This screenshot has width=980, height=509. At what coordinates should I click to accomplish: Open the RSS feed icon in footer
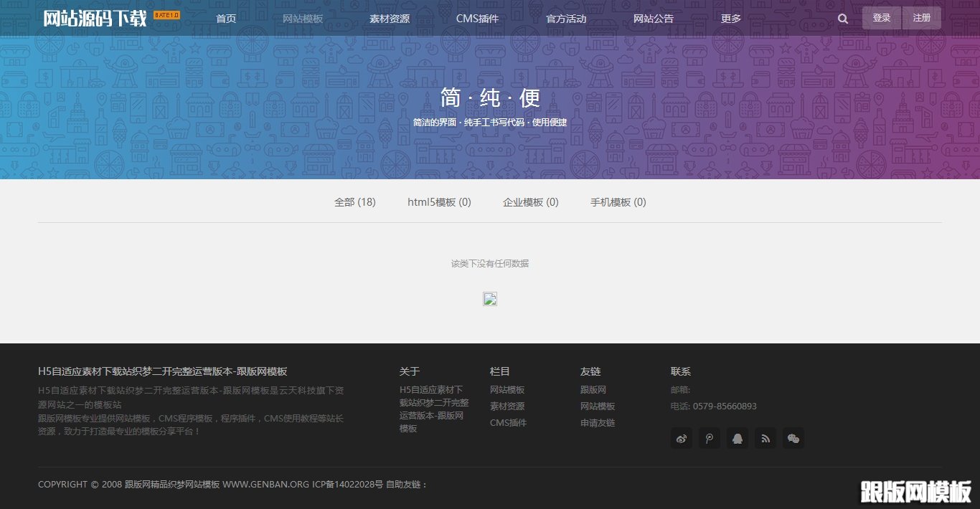click(765, 438)
